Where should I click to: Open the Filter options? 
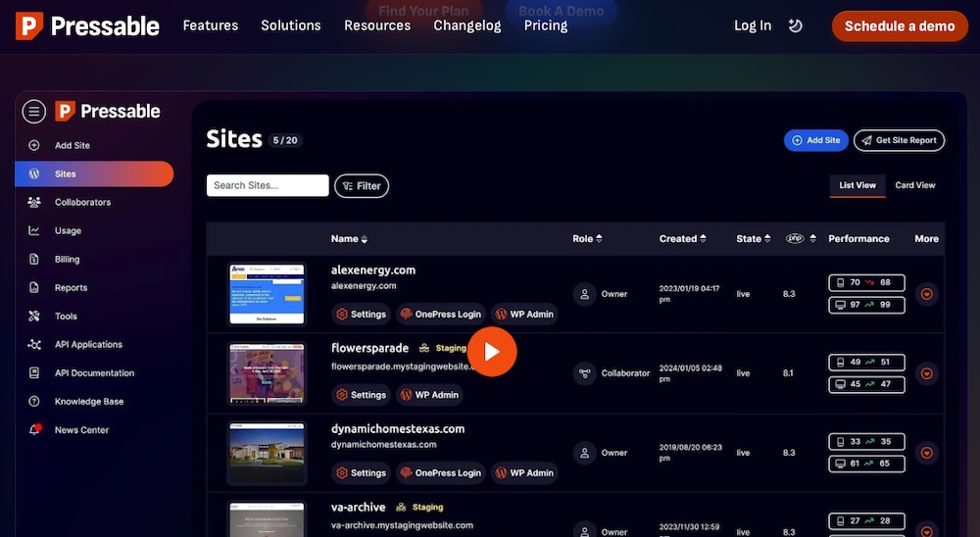362,185
